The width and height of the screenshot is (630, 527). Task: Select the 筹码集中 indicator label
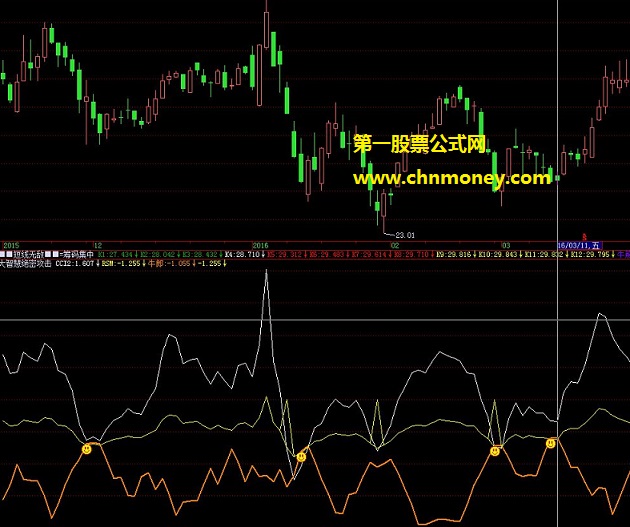tap(78, 254)
